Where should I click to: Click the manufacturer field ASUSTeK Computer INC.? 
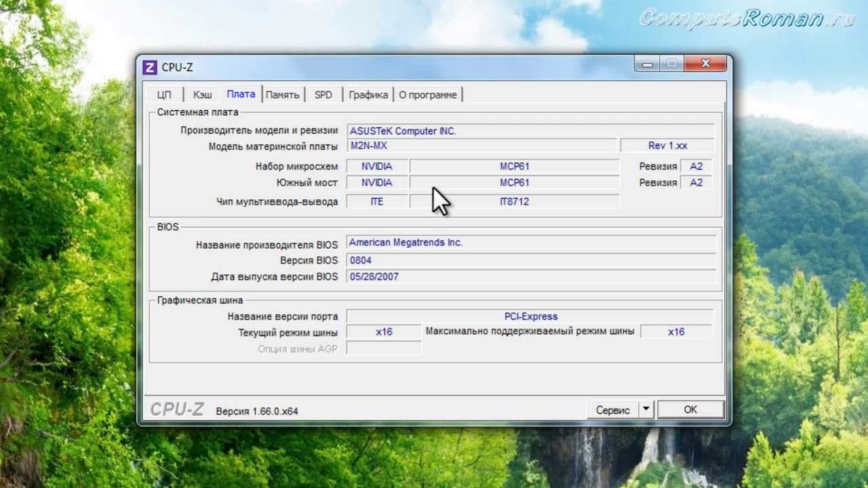click(530, 131)
